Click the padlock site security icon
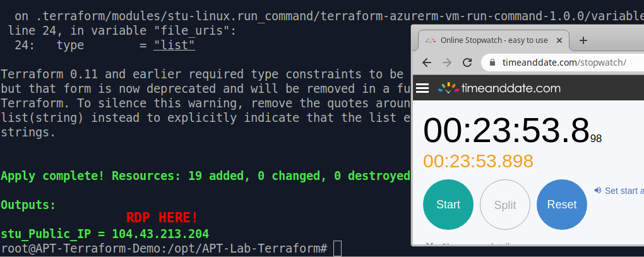Image resolution: width=644 pixels, height=257 pixels. tap(492, 63)
